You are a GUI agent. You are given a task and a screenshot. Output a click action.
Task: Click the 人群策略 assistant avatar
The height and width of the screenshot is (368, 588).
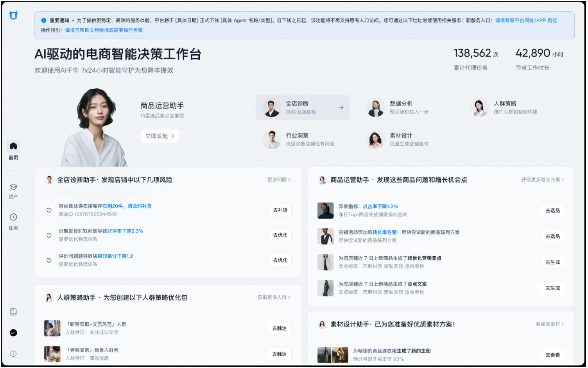pos(479,107)
